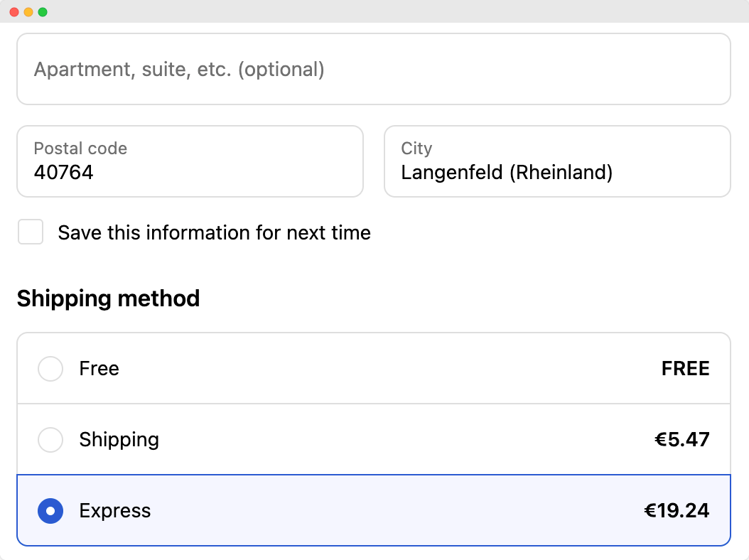The width and height of the screenshot is (749, 560).
Task: Click the Save this information label text
Action: click(214, 233)
